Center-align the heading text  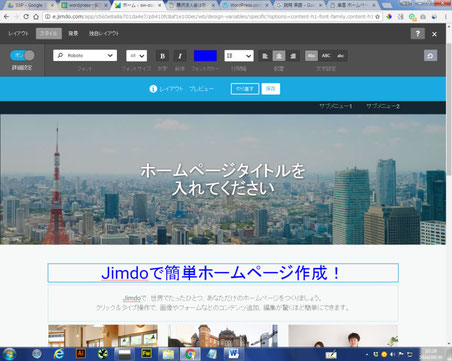click(x=279, y=56)
